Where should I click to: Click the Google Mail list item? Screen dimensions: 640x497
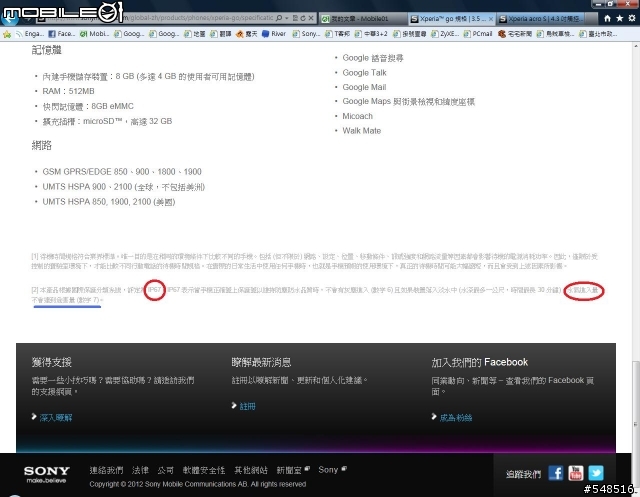364,87
